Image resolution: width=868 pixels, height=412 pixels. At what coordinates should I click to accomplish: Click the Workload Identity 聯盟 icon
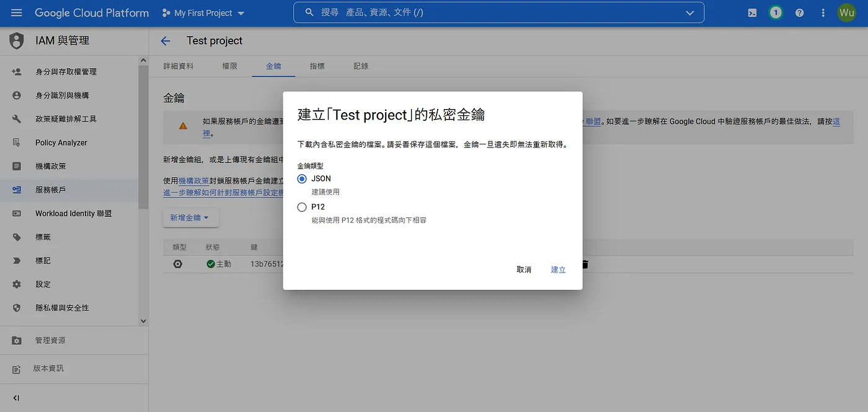pos(17,213)
